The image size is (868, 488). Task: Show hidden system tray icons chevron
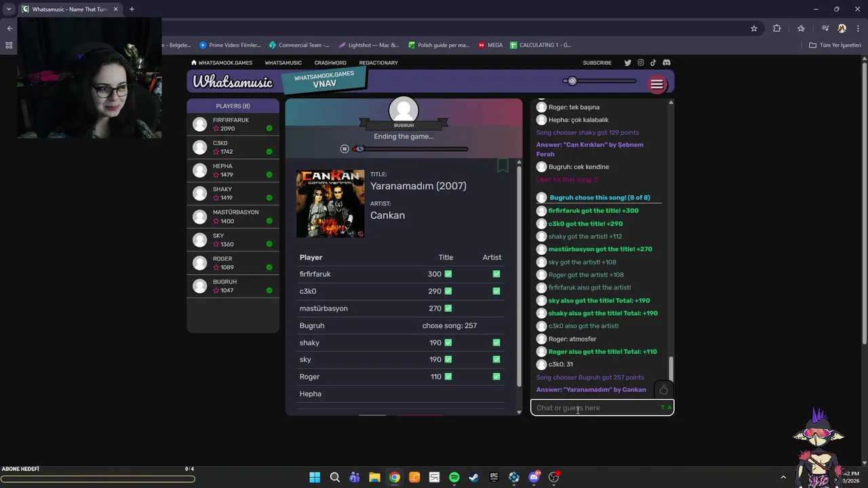(783, 477)
